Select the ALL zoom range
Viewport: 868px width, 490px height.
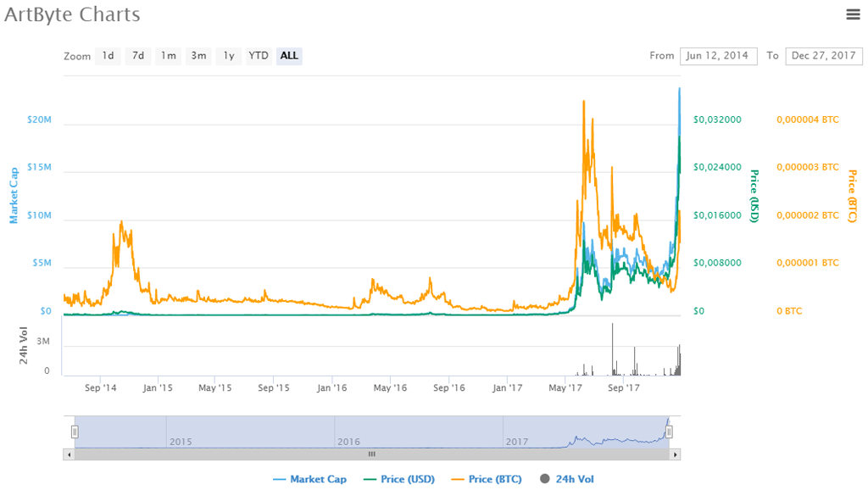pyautogui.click(x=289, y=56)
